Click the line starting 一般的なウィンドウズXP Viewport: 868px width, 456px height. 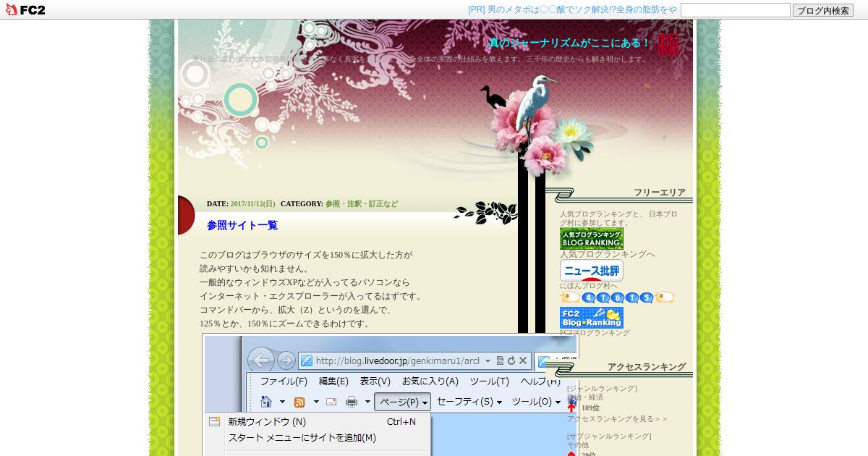coord(305,282)
